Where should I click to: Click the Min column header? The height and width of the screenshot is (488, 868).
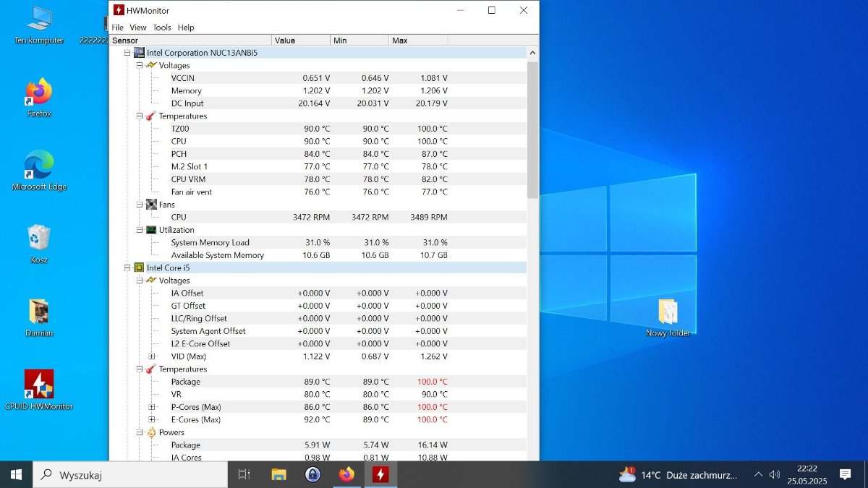click(x=359, y=40)
